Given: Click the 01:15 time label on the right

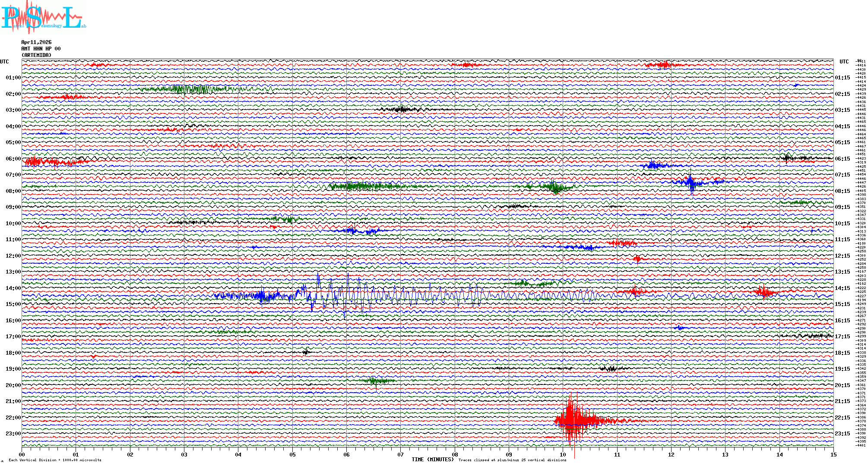Looking at the screenshot, I should 842,78.
